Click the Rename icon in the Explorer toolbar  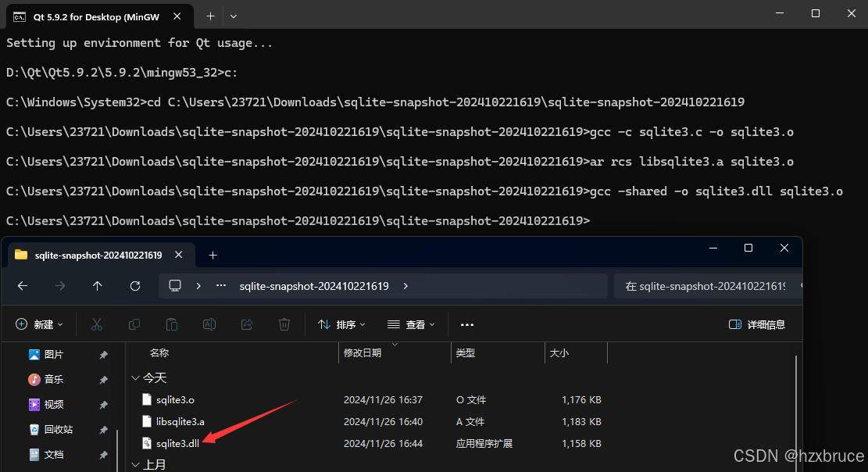coord(209,324)
